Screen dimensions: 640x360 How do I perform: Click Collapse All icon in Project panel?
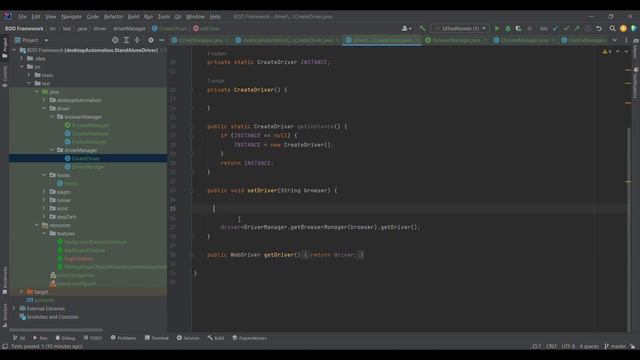(137, 40)
